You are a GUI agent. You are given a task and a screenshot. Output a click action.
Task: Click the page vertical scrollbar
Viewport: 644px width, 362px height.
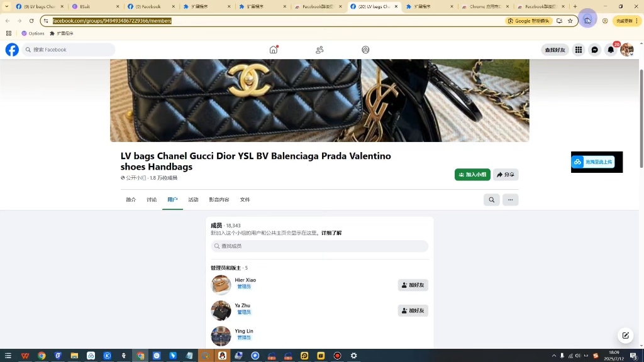point(641,119)
